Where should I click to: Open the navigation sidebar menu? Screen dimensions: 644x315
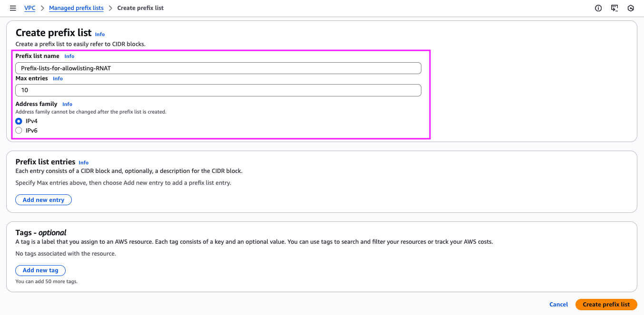pos(13,8)
